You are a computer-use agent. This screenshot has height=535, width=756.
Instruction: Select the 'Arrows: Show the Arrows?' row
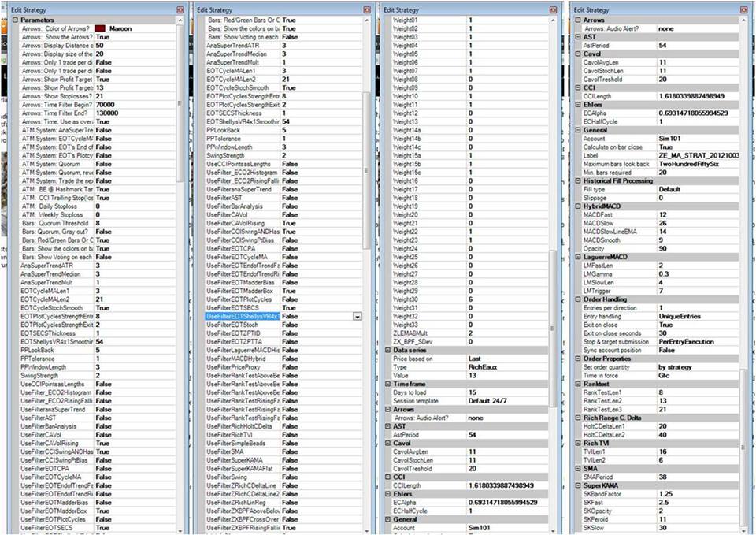[98, 37]
